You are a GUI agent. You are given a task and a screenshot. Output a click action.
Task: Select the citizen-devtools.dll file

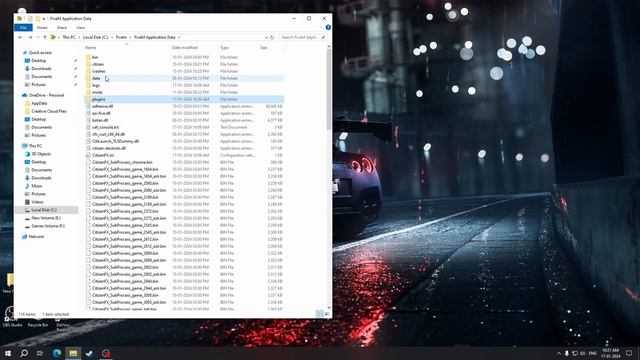pos(109,148)
